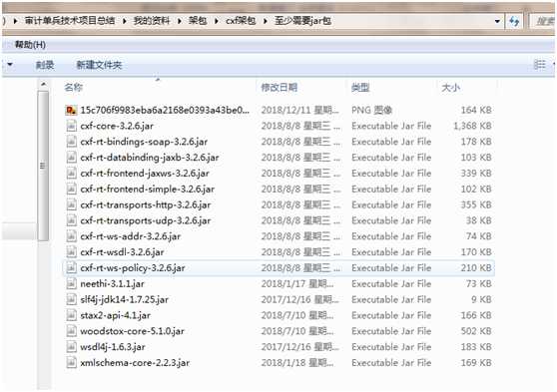Click the icon beside stax2-api-4.1.jar
This screenshot has width=557, height=392.
click(x=71, y=315)
